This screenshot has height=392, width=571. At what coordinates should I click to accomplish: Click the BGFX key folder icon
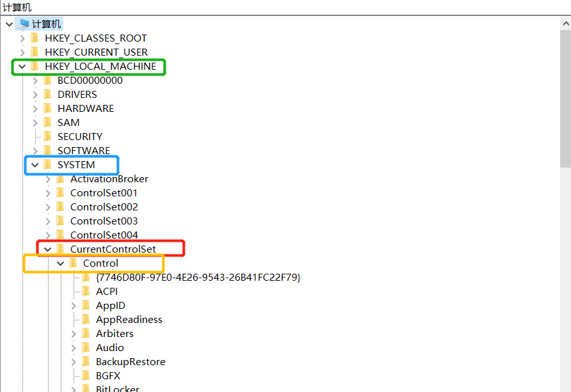(86, 376)
